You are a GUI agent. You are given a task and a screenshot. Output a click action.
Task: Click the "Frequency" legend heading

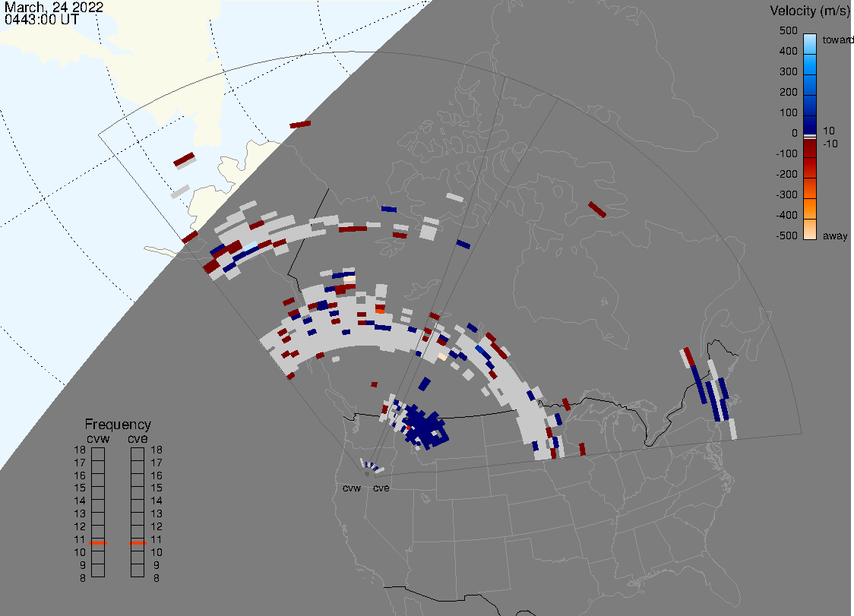tap(118, 425)
